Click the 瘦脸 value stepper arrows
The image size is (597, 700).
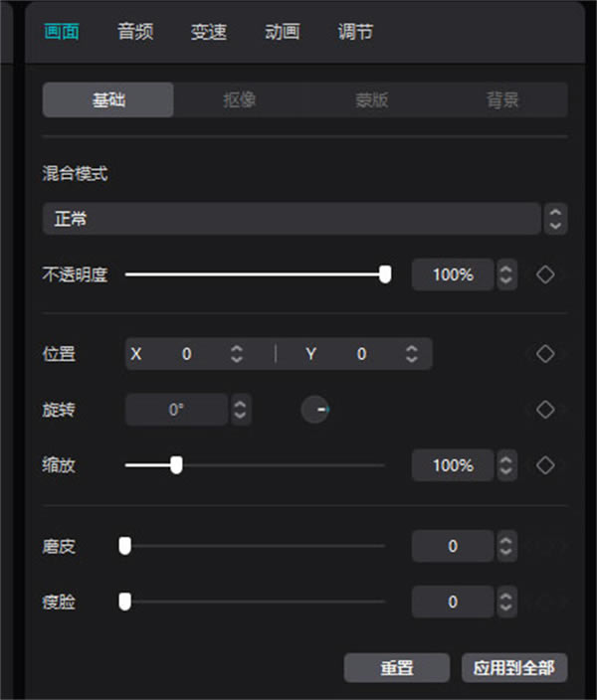(506, 602)
